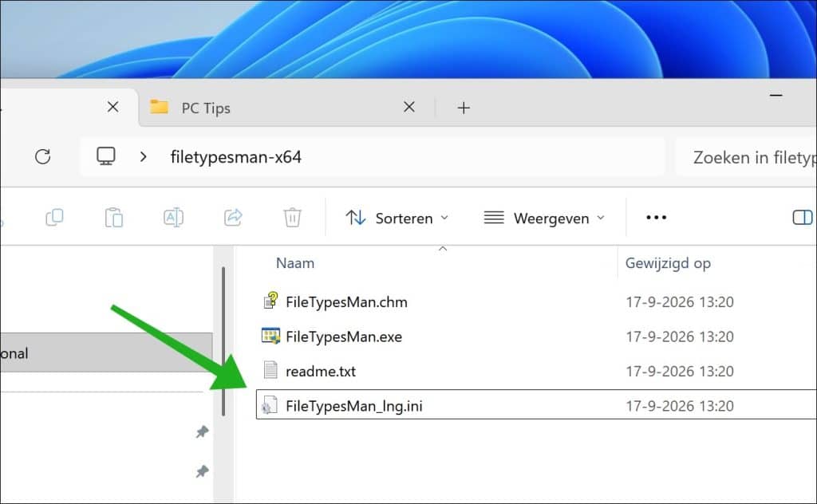
Task: Open the three-dot more options menu
Action: click(656, 217)
